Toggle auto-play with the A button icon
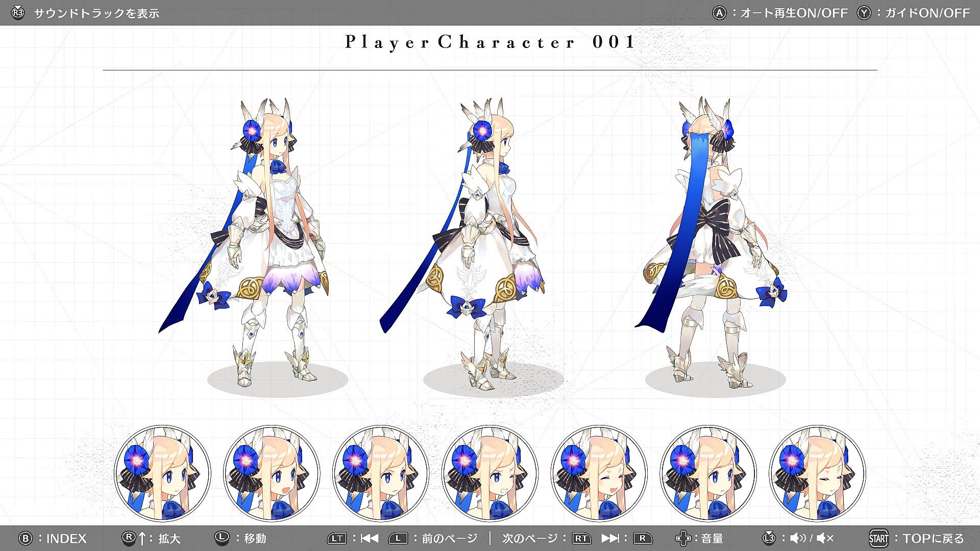 pos(719,13)
